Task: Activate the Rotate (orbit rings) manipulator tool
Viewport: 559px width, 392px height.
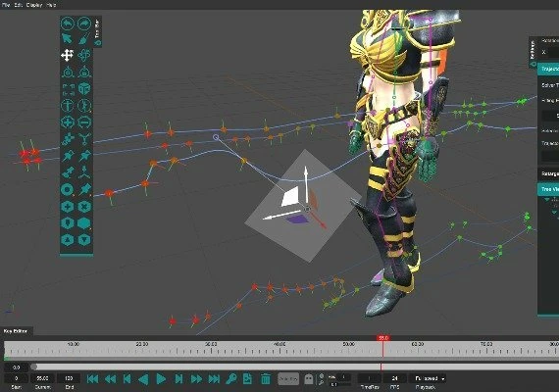Action: point(84,55)
